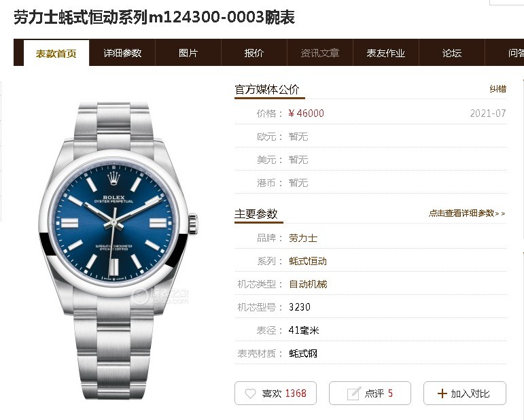Click the 点评 5 button

(370, 393)
